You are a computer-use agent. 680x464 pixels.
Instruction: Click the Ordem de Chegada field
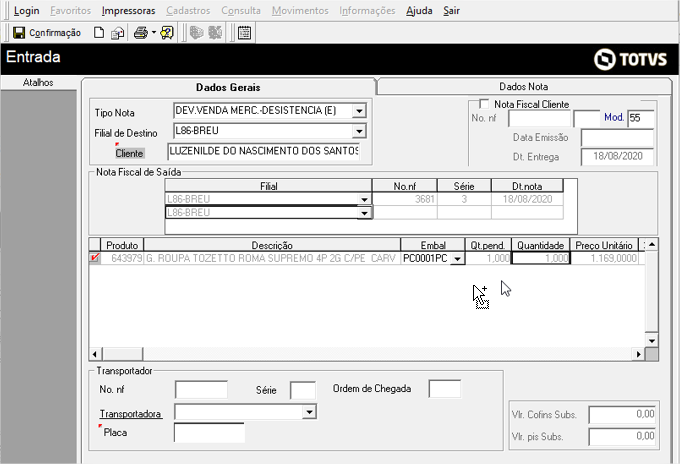click(445, 389)
